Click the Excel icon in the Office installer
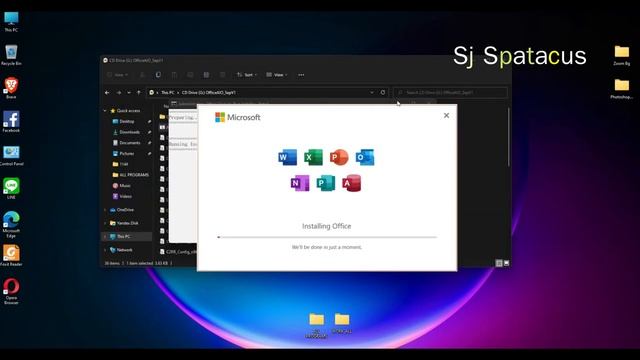This screenshot has height=360, width=640. [313, 157]
